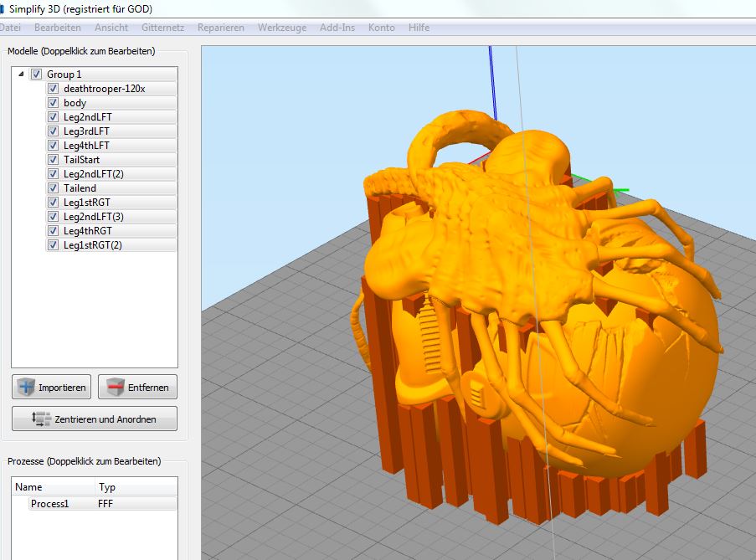Select the Tailend model name
The image size is (756, 560).
tap(80, 188)
